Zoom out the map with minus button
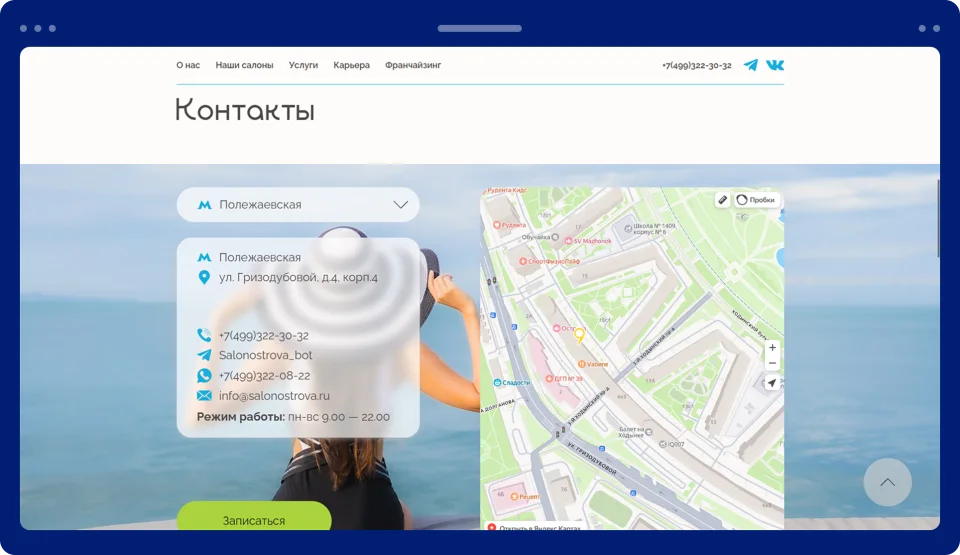Screen dimensions: 960x555 (x=772, y=363)
